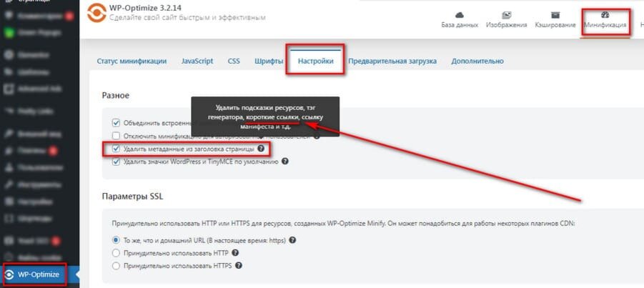The height and width of the screenshot is (288, 644).
Task: Select Принудительно использовать HTTP radio option
Action: pyautogui.click(x=116, y=253)
